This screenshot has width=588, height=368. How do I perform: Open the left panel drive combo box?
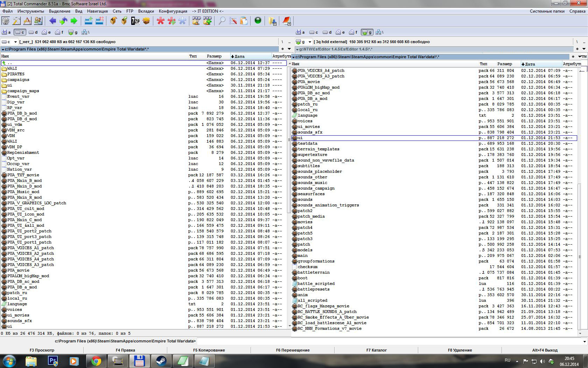(x=9, y=42)
